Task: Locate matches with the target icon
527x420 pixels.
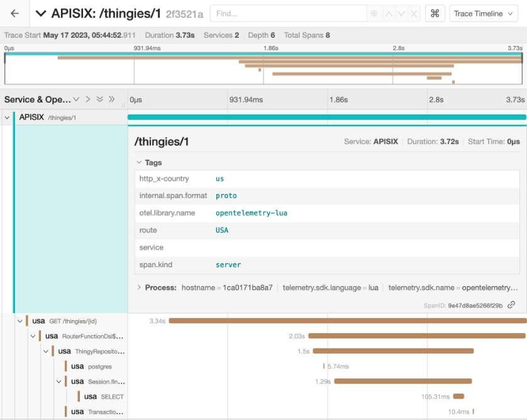Action: (x=375, y=13)
